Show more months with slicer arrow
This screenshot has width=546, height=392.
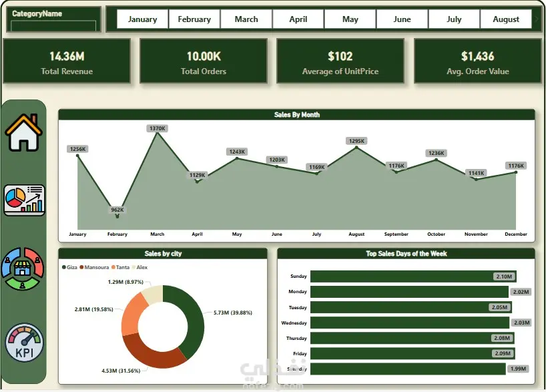(537, 19)
